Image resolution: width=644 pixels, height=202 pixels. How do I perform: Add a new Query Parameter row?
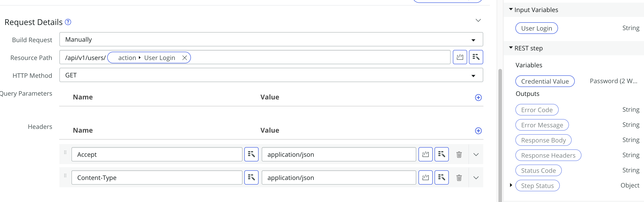click(478, 98)
